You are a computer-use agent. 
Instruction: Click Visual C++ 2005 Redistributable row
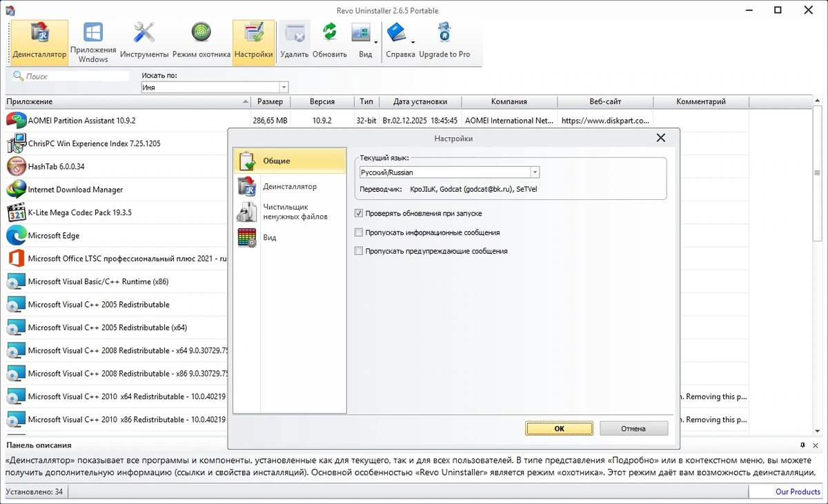[x=117, y=304]
